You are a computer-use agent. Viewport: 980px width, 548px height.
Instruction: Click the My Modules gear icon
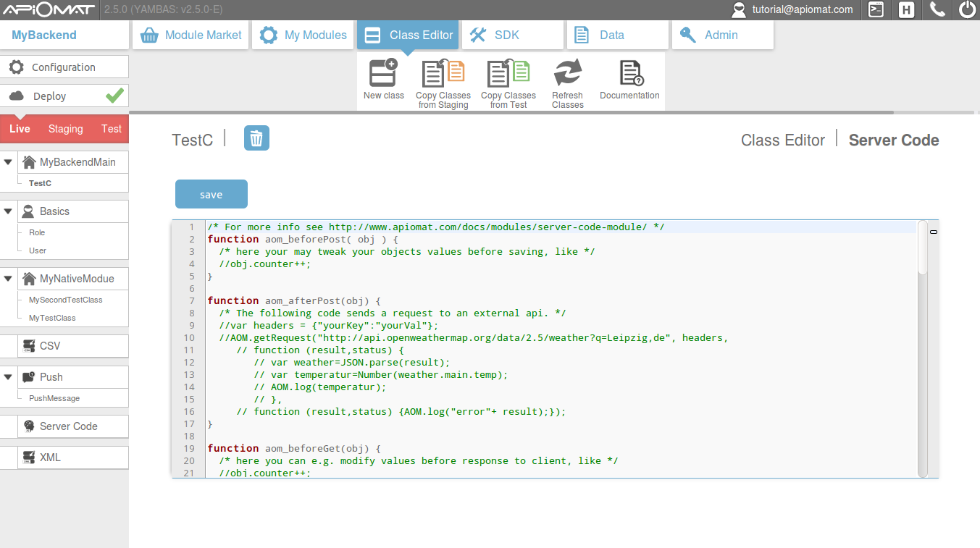click(269, 35)
